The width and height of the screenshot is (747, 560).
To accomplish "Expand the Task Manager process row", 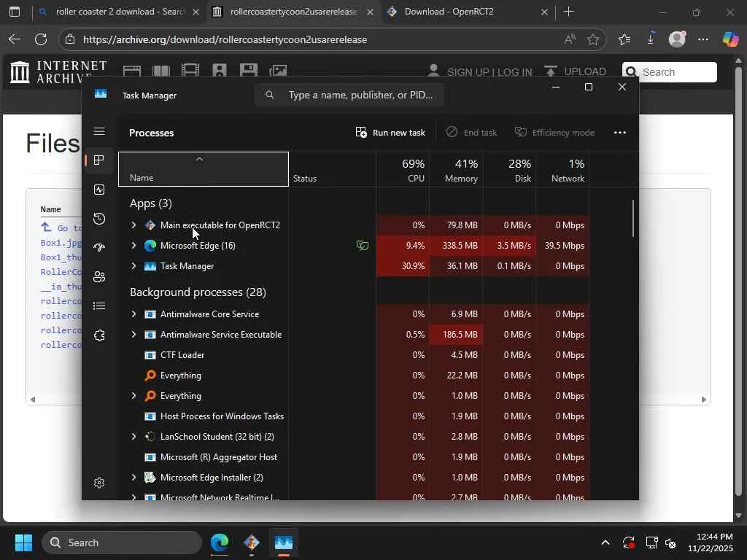I will (x=134, y=266).
